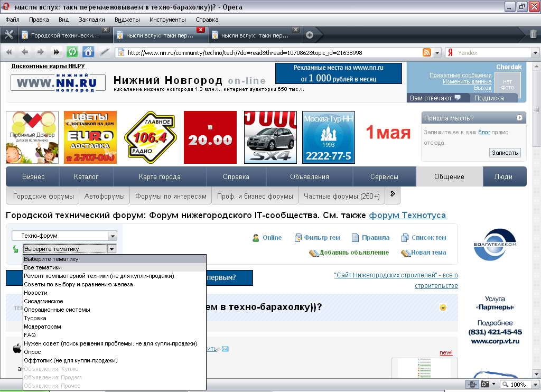The height and width of the screenshot is (392, 541).
Task: Click the arrow icon in Пришла мысль panel
Action: (519, 118)
